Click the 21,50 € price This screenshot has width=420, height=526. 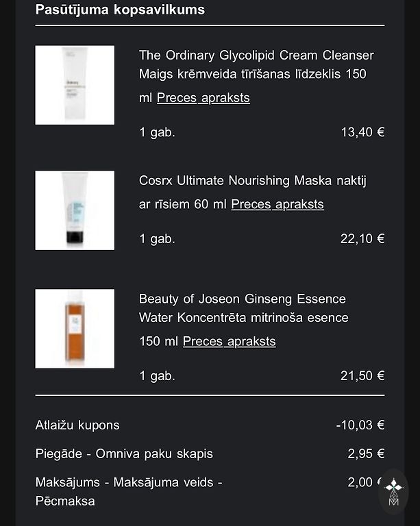pos(362,375)
